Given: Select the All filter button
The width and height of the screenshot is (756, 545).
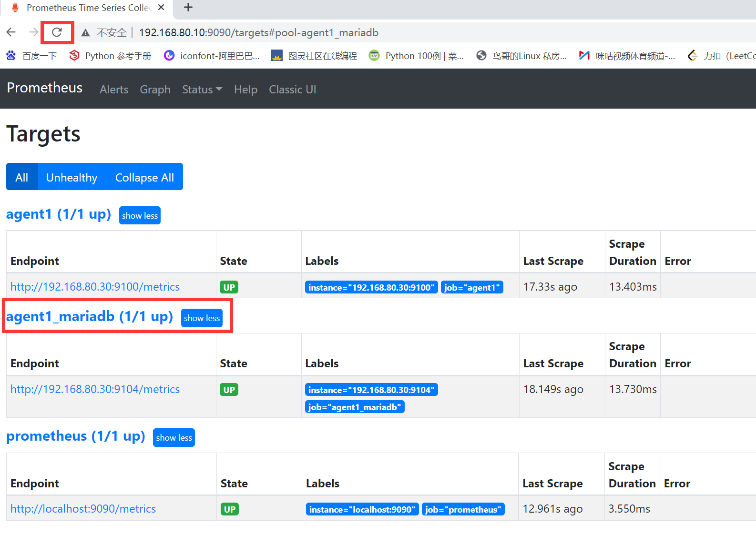Looking at the screenshot, I should [22, 177].
